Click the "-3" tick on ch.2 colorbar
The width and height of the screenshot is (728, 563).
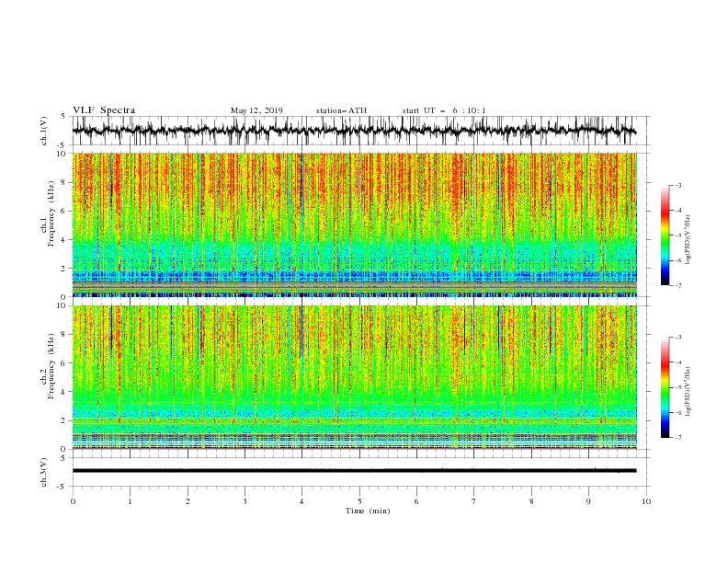[677, 338]
